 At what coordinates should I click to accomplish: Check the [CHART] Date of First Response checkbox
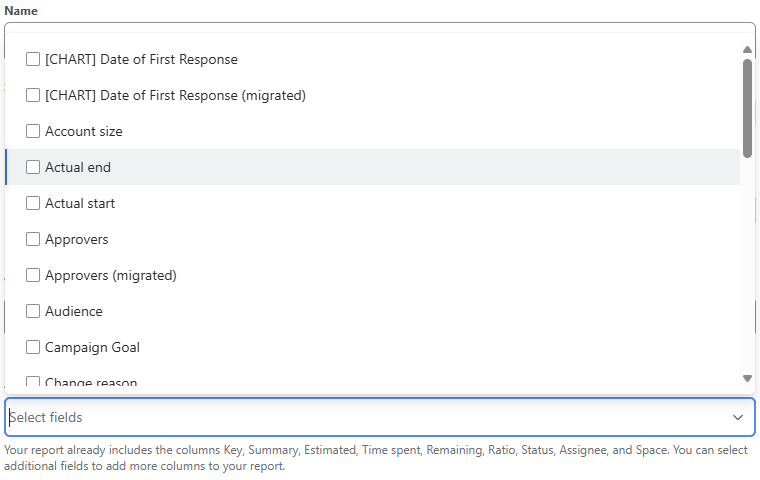[x=33, y=59]
